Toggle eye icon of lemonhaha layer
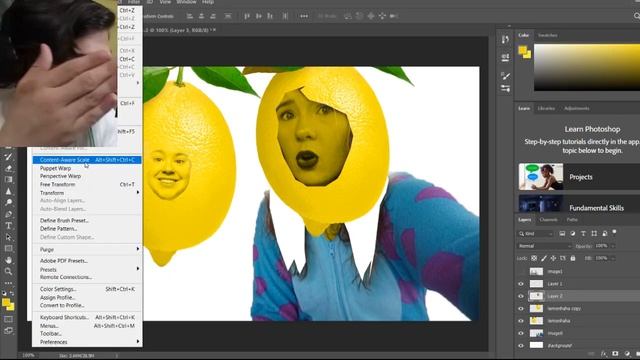The height and width of the screenshot is (360, 640). tap(521, 321)
